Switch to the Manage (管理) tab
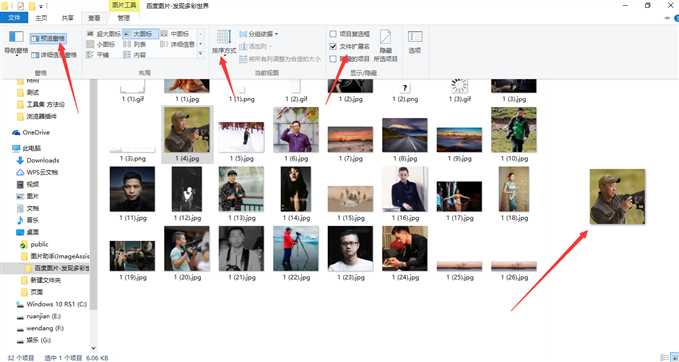This screenshot has height=362, width=679. (123, 18)
